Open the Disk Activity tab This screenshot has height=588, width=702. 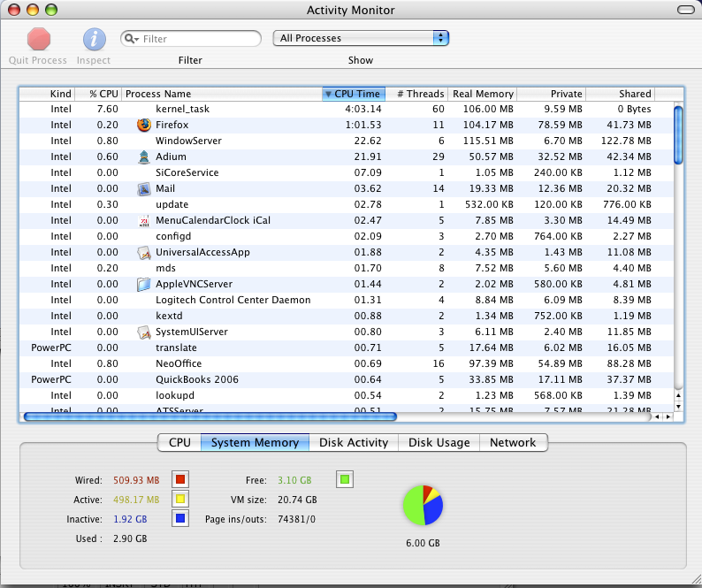coord(354,442)
